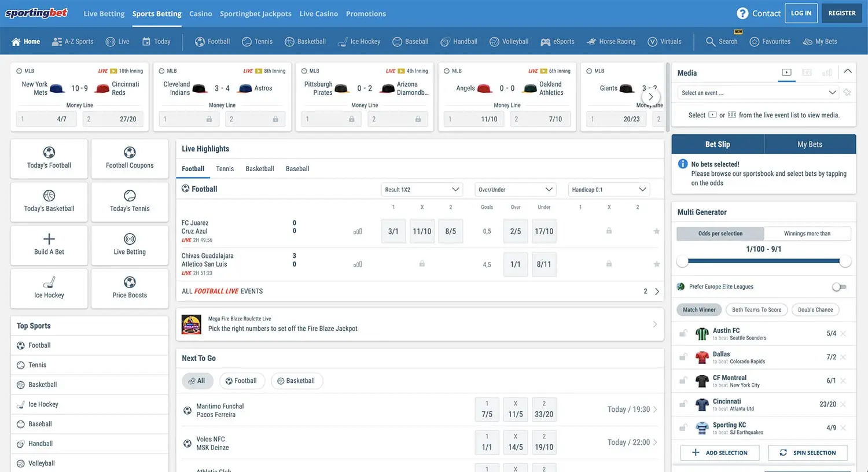This screenshot has width=868, height=472.
Task: Select the Tennis Live Highlights tab
Action: [225, 169]
